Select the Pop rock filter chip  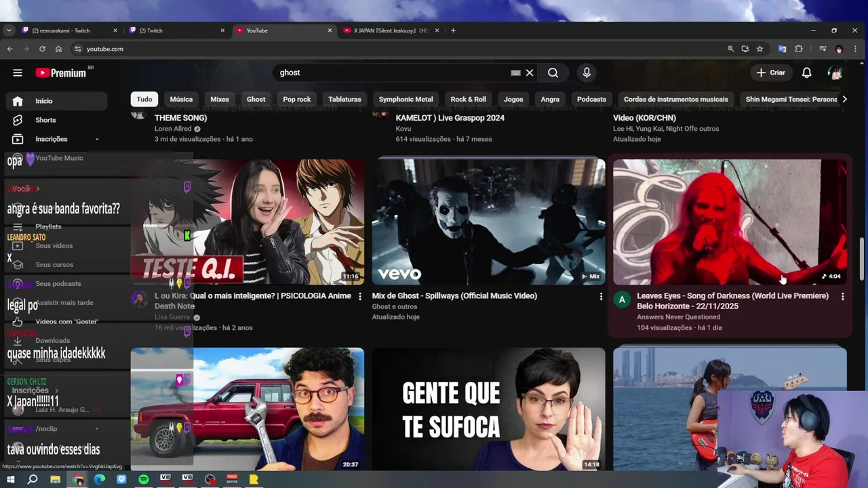[x=297, y=99]
